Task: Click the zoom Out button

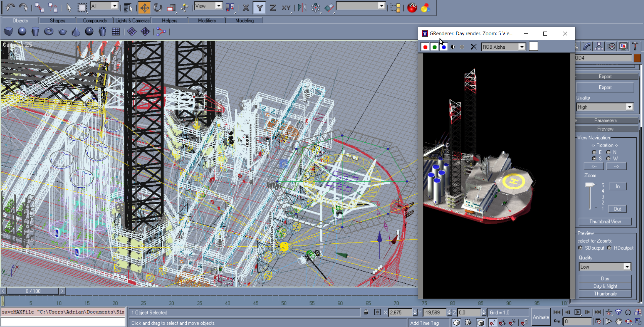Action: [x=617, y=209]
